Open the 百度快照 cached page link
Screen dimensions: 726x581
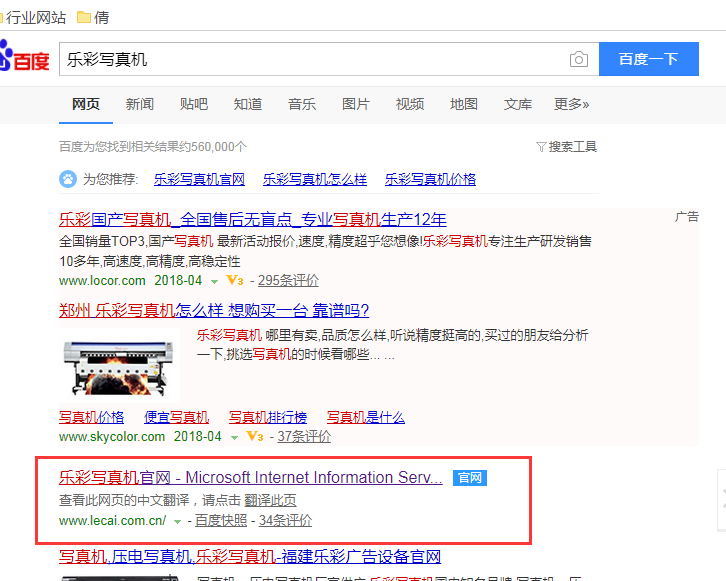(221, 521)
